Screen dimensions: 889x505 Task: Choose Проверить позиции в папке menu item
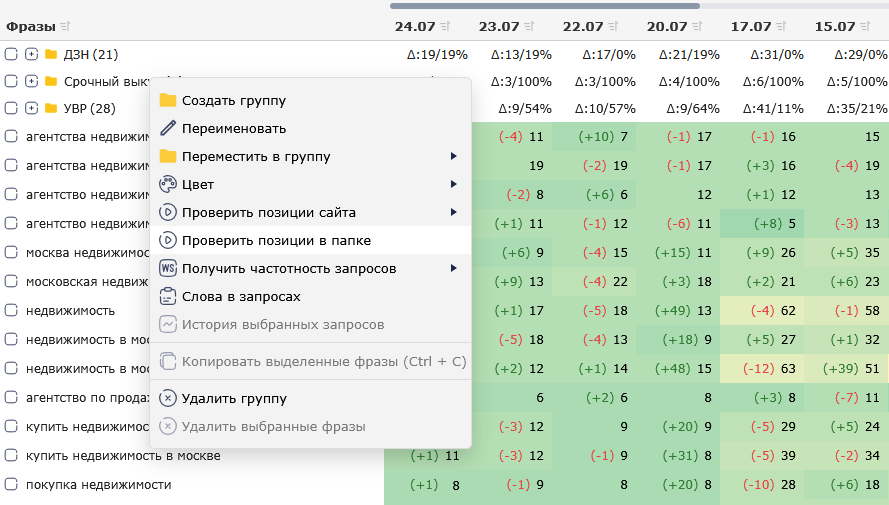pyautogui.click(x=311, y=240)
